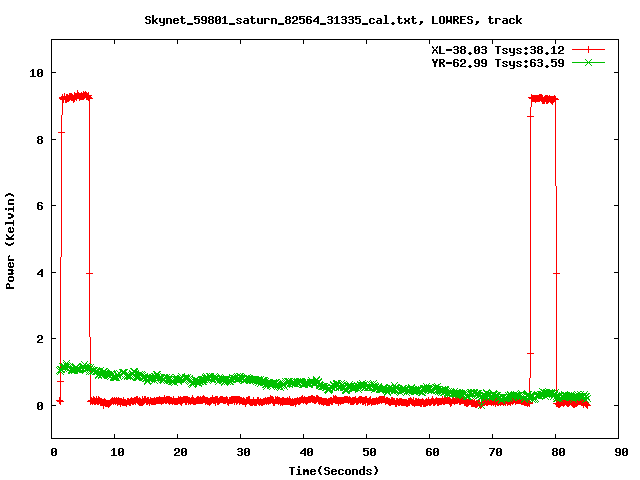Viewport: 640px width, 480px height.
Task: Click x-axis tick label 40
Action: point(306,452)
